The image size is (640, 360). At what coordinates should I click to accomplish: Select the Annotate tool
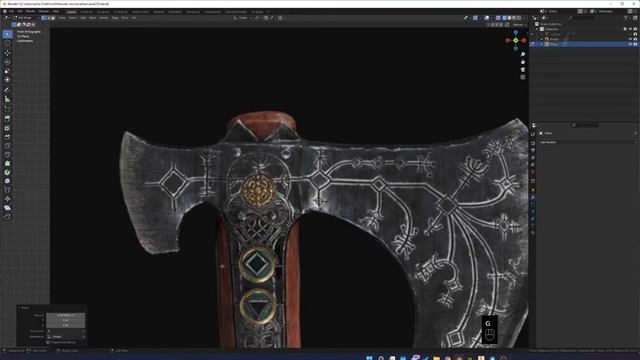click(7, 90)
